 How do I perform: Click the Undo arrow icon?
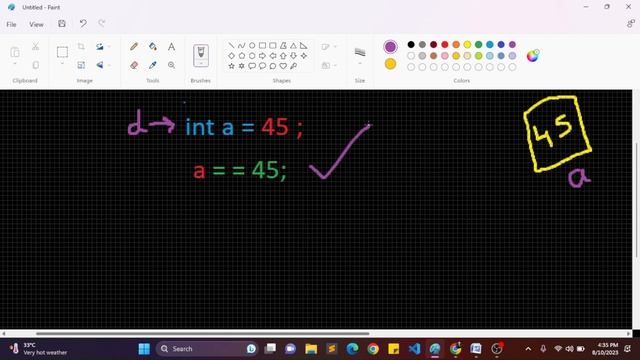(83, 24)
